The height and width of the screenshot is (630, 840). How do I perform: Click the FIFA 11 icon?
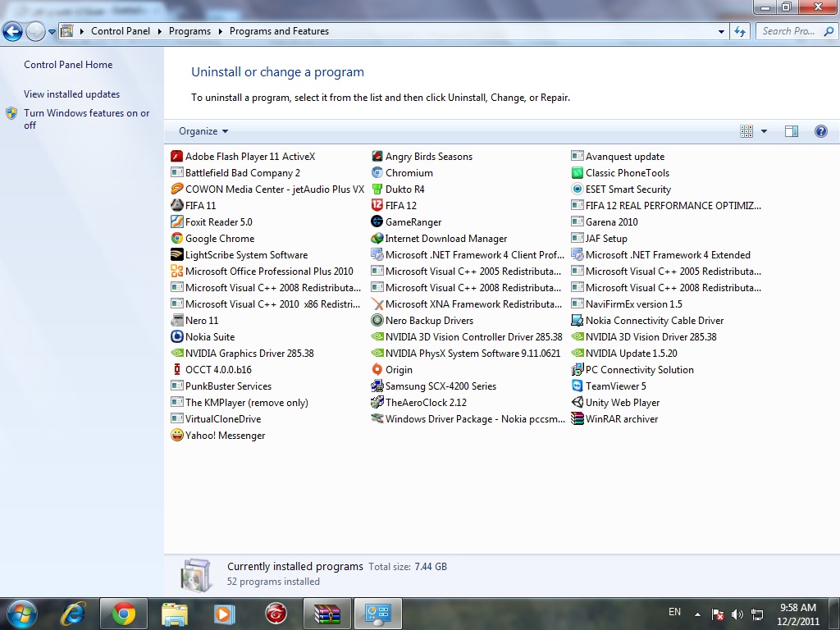177,206
